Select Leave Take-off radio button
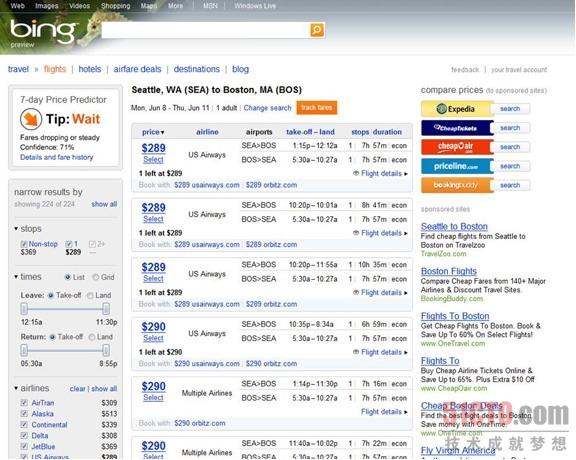Image resolution: width=576 pixels, height=460 pixels. click(51, 295)
